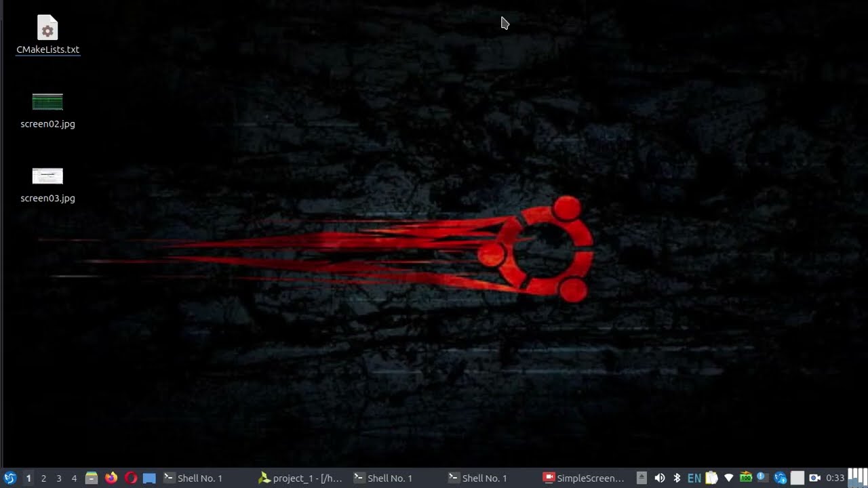Click the EN keyboard layout indicator
Viewport: 868px width, 488px height.
[x=694, y=478]
